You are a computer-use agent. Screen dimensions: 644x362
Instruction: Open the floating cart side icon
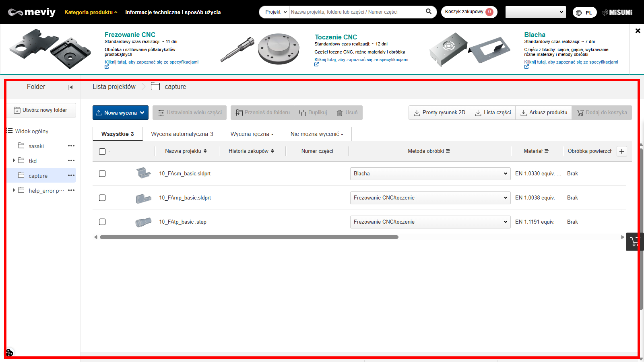tap(635, 242)
